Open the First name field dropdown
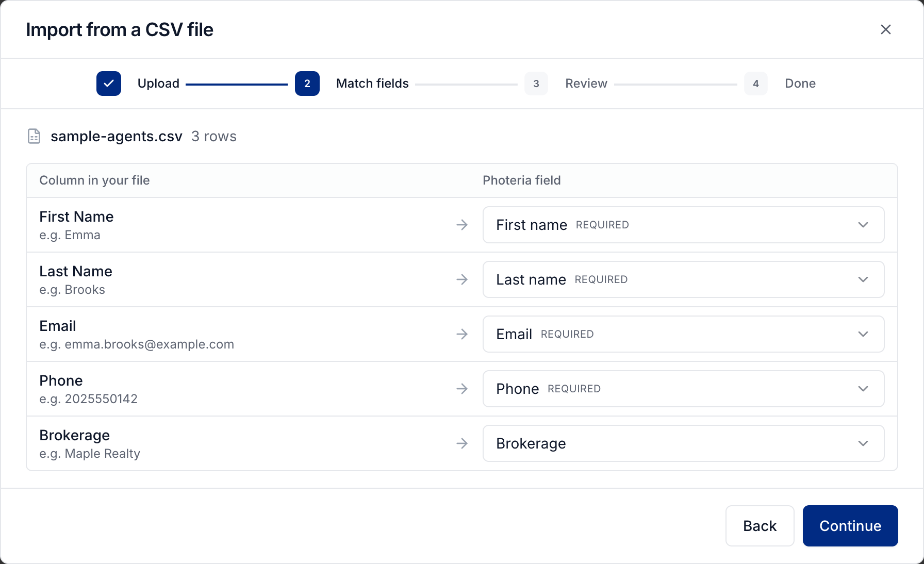The height and width of the screenshot is (564, 924). [x=684, y=225]
